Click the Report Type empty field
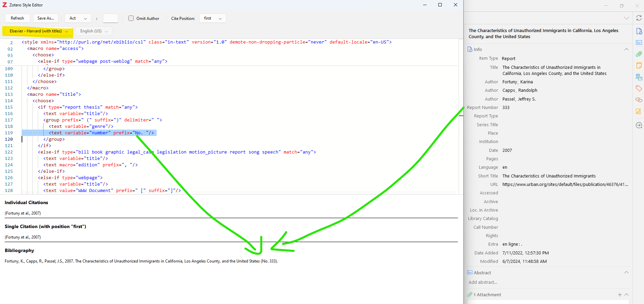The image size is (644, 304). click(x=566, y=116)
